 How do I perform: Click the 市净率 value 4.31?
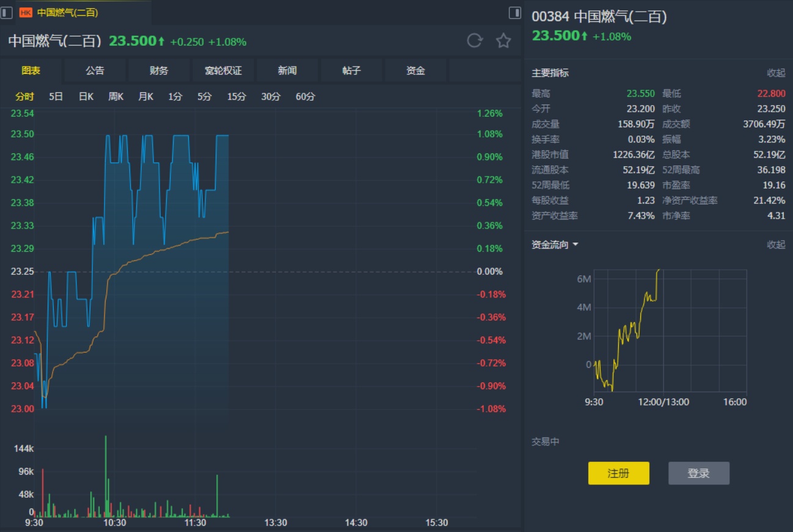(777, 216)
